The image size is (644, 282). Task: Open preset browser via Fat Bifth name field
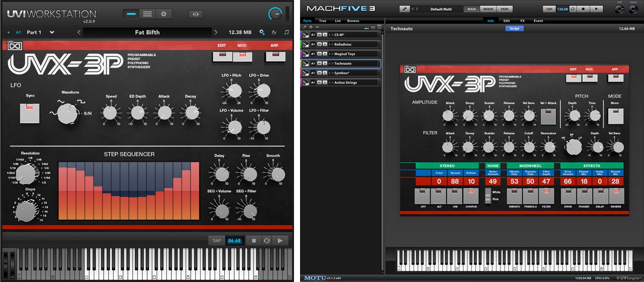pos(147,32)
